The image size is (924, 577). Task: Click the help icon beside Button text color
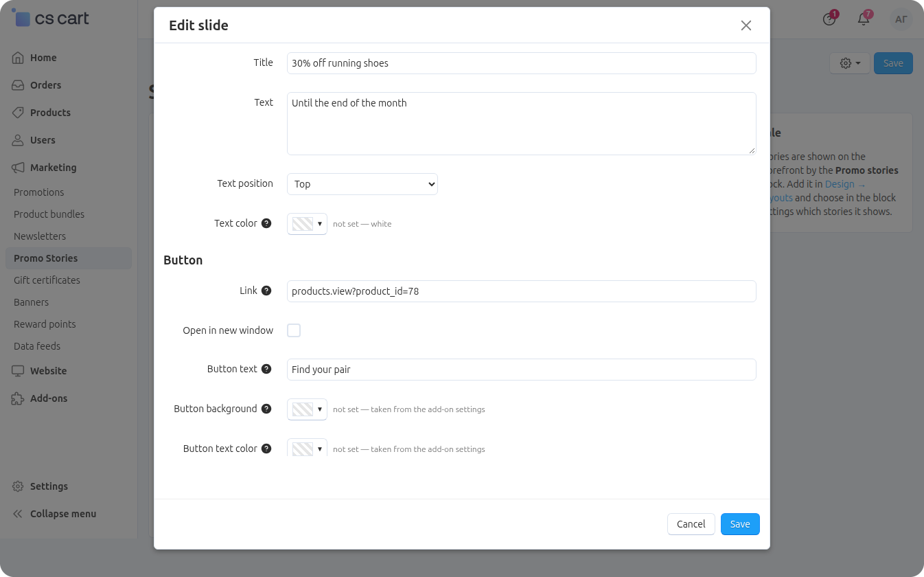tap(266, 449)
